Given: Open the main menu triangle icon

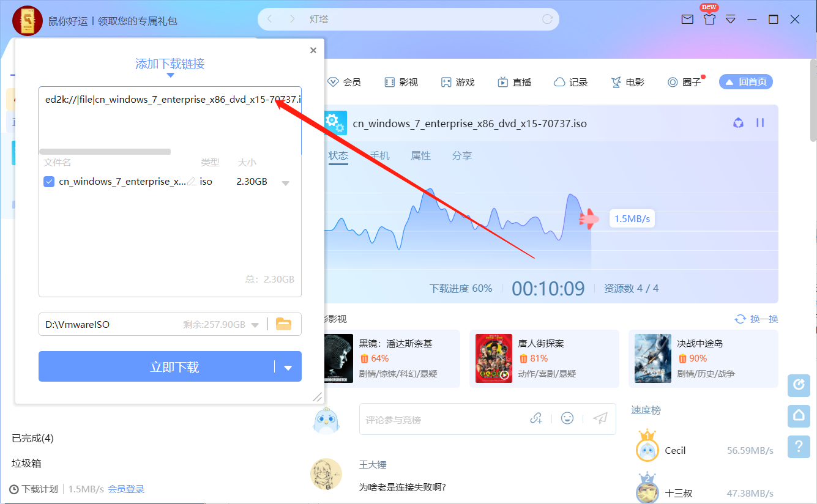Looking at the screenshot, I should tap(731, 20).
